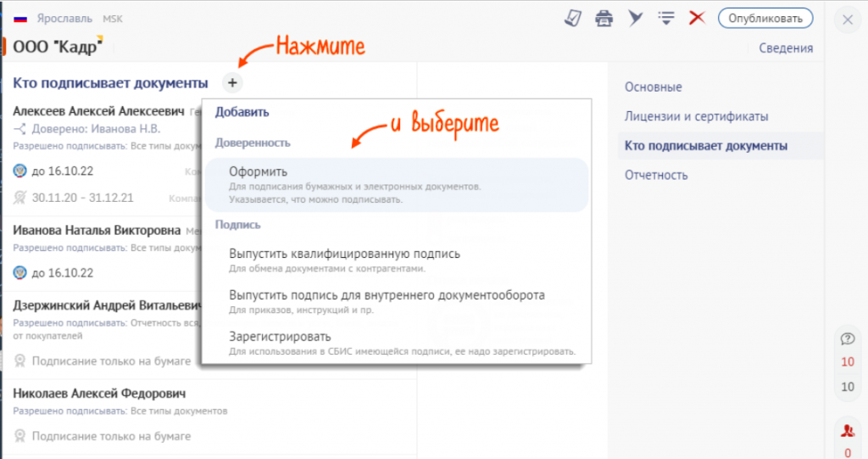Open the Отчетность section
868x459 pixels.
coord(656,175)
